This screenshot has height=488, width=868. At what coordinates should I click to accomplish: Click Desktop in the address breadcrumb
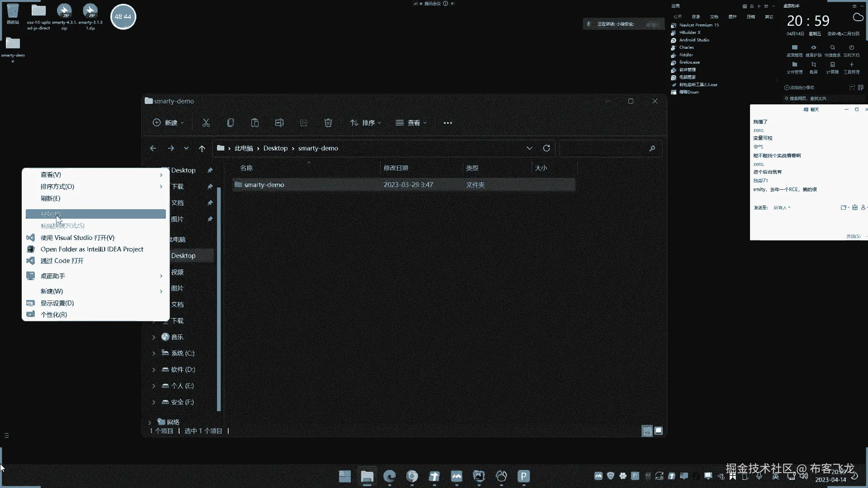tap(275, 148)
